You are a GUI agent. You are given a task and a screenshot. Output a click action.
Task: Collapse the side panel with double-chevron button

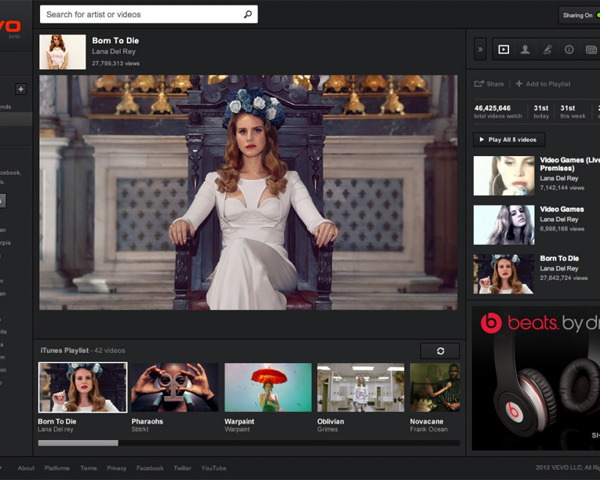tap(480, 49)
